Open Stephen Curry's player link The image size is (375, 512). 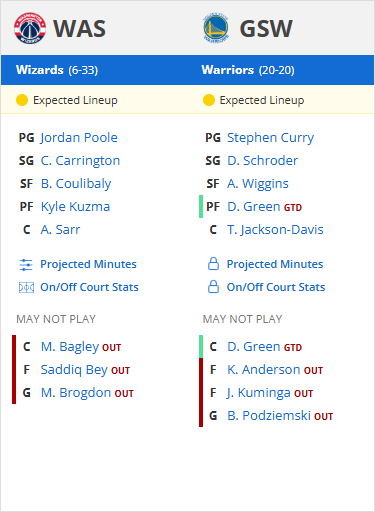270,138
